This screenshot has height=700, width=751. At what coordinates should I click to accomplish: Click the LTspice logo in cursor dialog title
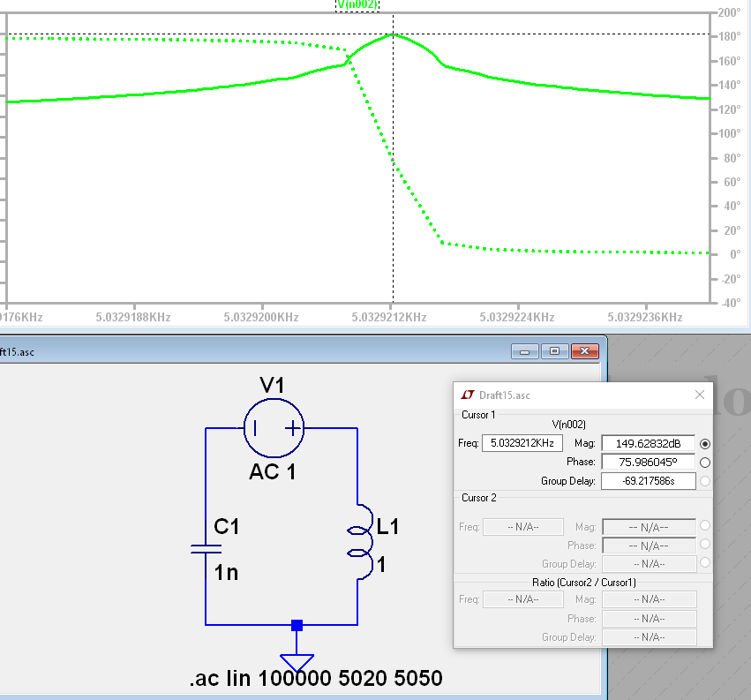pos(468,395)
